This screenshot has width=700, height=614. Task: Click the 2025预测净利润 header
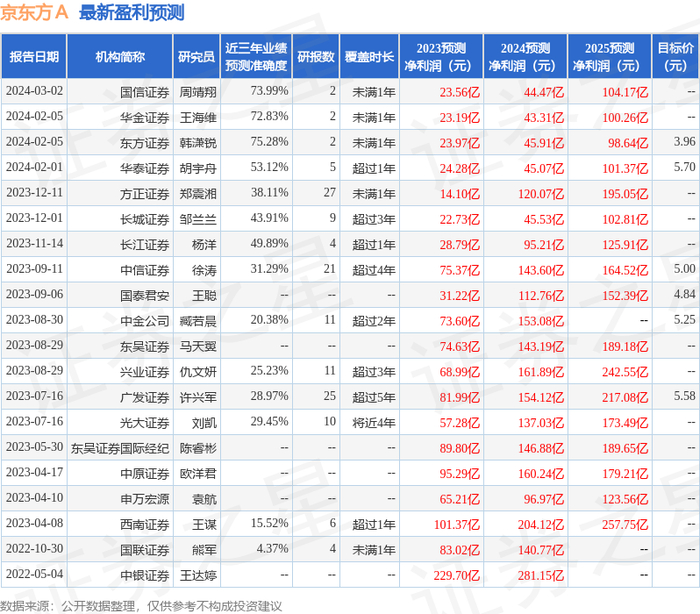click(610, 57)
